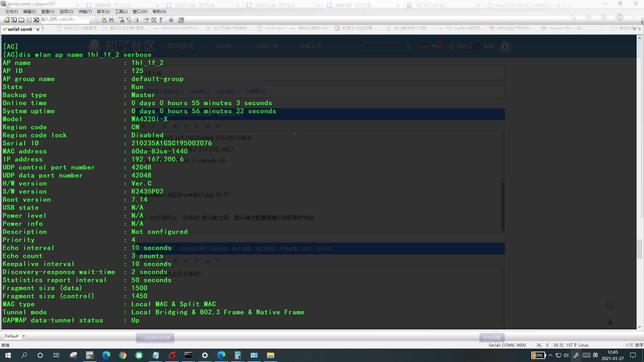This screenshot has height=362, width=644.
Task: Click the terminal scrollbar up arrow
Action: 639,38
